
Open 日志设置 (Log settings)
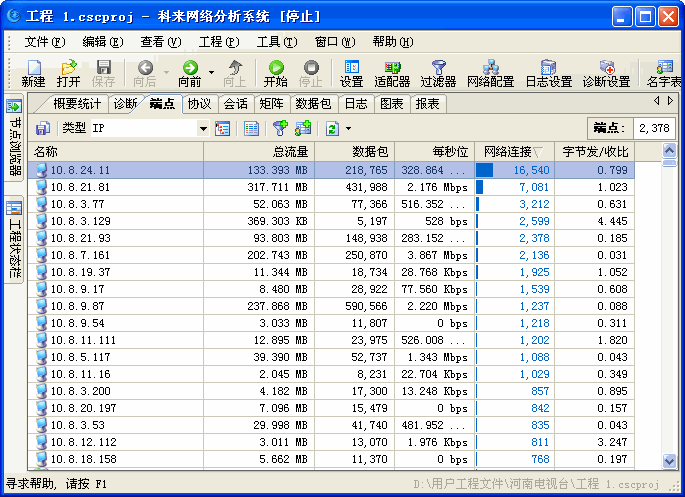point(548,73)
